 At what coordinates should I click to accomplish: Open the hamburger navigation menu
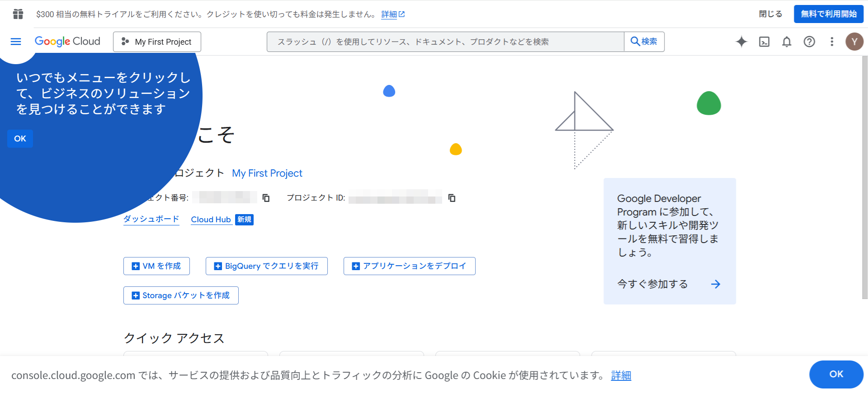(x=16, y=42)
